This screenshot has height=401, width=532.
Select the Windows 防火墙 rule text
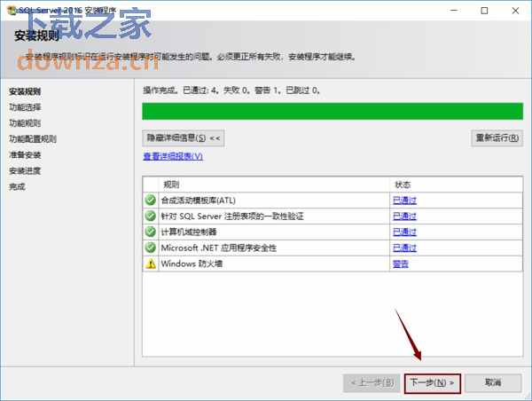click(x=192, y=263)
